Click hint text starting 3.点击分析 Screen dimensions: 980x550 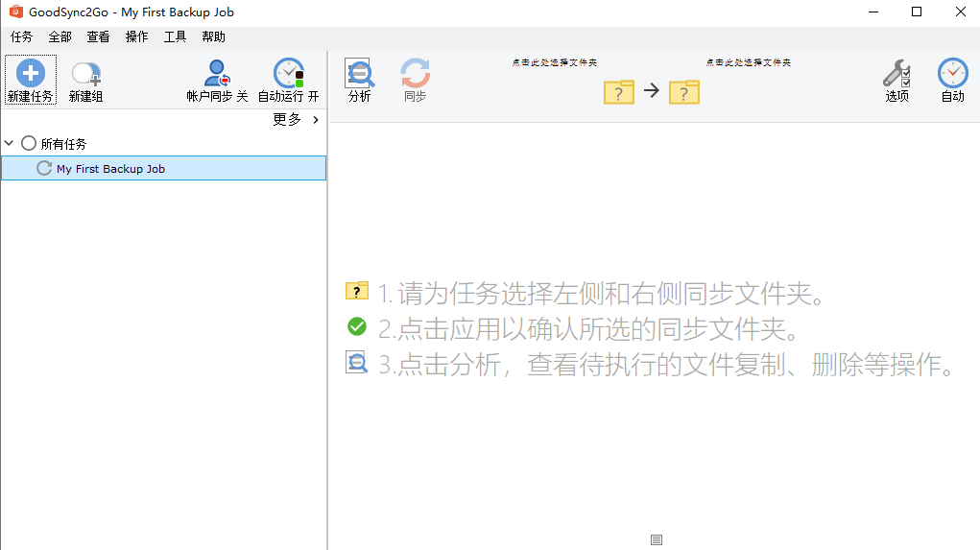click(x=666, y=365)
